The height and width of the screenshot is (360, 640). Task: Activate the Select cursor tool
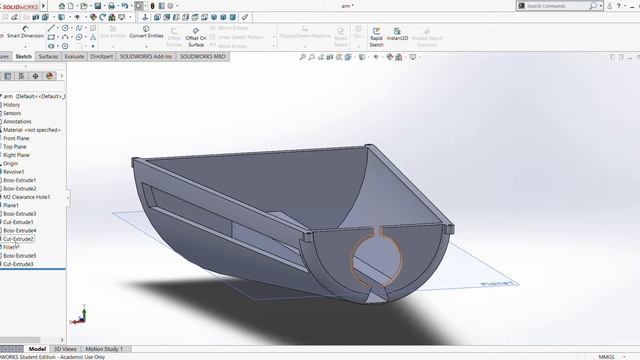(x=139, y=6)
